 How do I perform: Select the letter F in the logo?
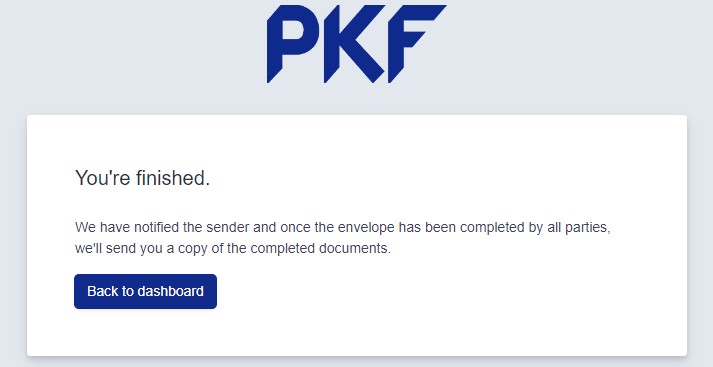click(417, 44)
